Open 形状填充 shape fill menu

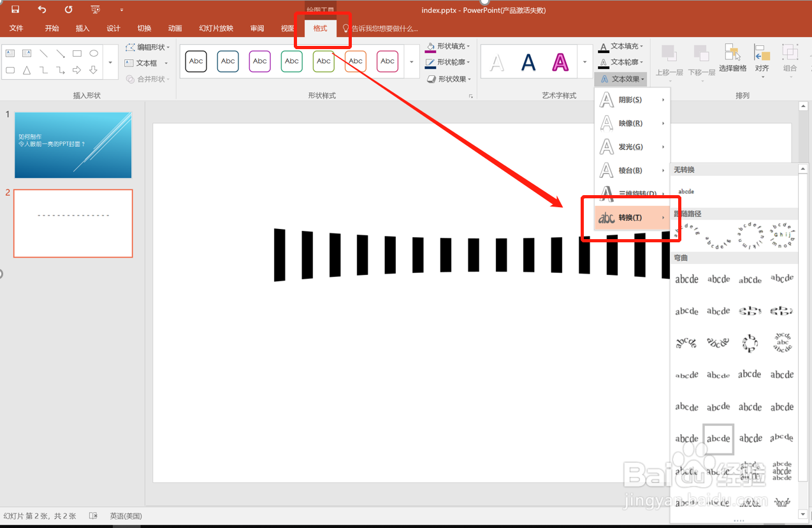(x=448, y=47)
